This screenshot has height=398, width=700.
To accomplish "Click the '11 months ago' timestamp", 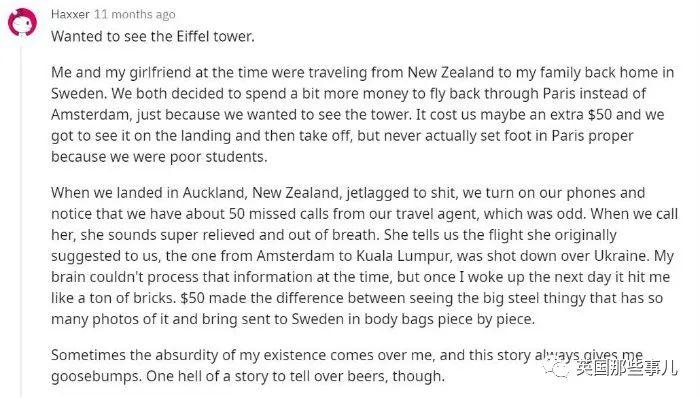I will 134,15.
